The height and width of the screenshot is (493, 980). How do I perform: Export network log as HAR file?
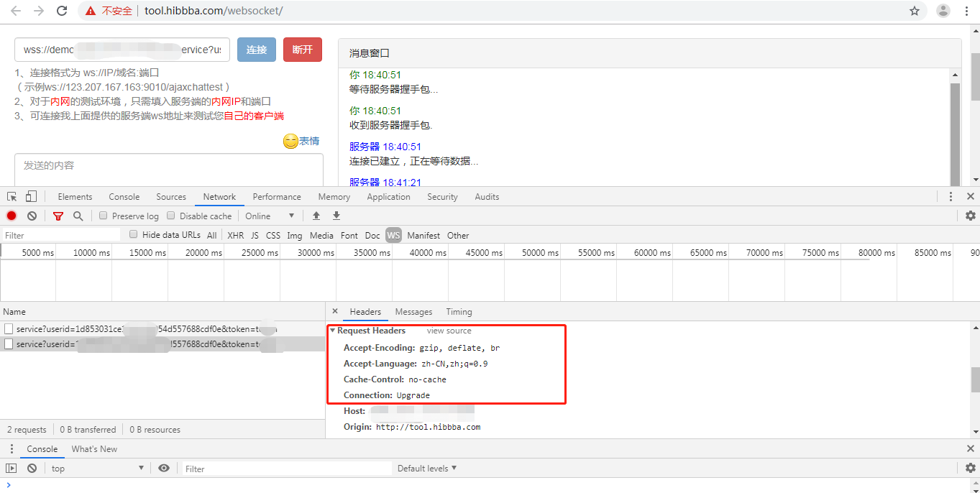tap(336, 216)
